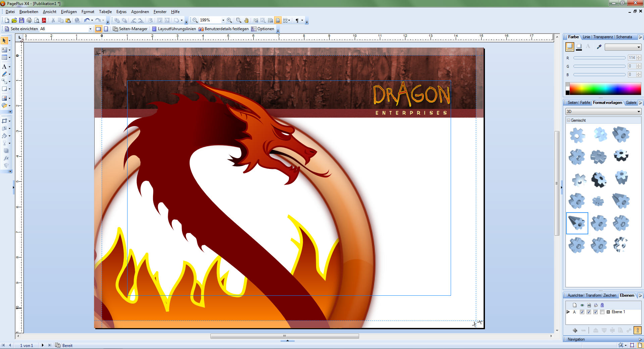Select the Pan hand tool
The height and width of the screenshot is (349, 644).
pyautogui.click(x=246, y=20)
